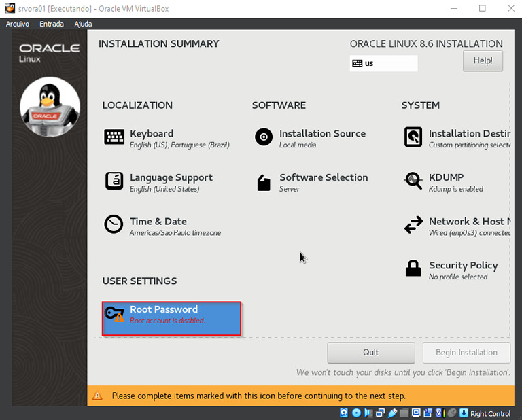
Task: Click the shared folders status icon
Action: pos(404,413)
